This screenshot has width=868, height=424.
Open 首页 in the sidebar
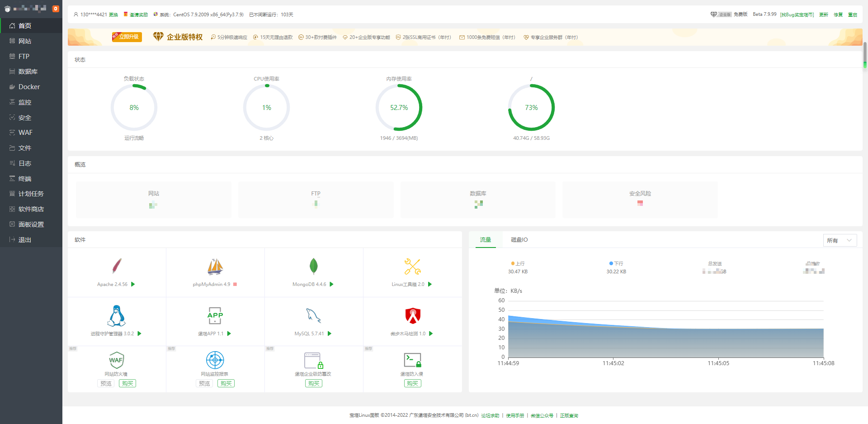click(x=31, y=26)
